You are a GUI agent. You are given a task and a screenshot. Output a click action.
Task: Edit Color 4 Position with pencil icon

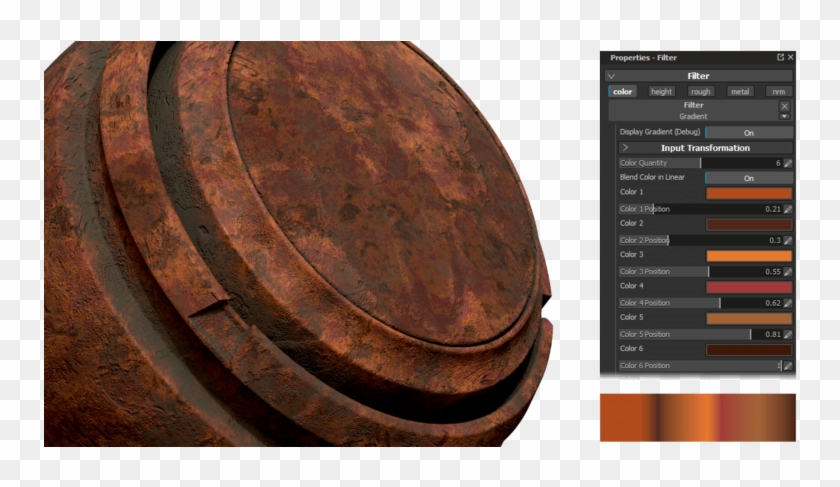(788, 303)
